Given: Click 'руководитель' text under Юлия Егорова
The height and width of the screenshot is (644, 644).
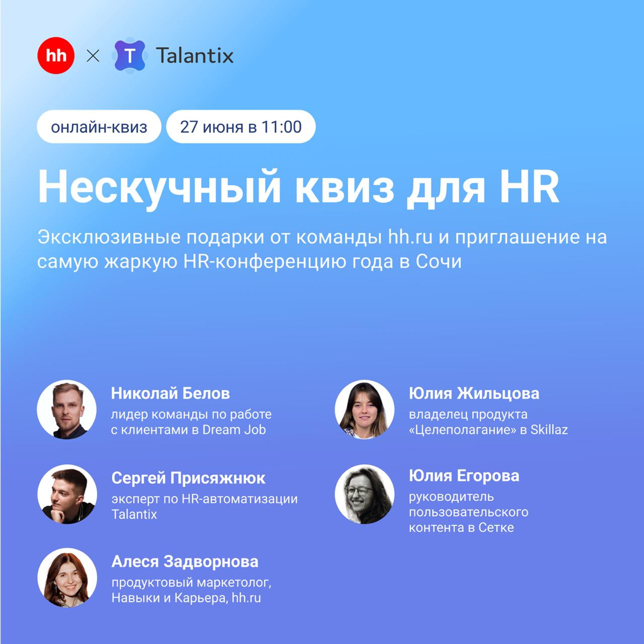Looking at the screenshot, I should tap(451, 497).
